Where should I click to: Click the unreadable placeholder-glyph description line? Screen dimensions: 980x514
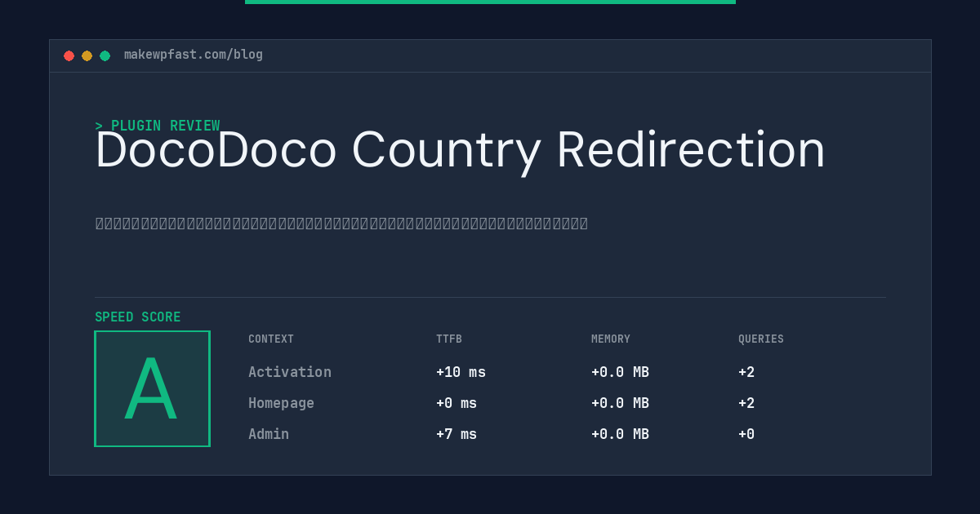[x=341, y=224]
